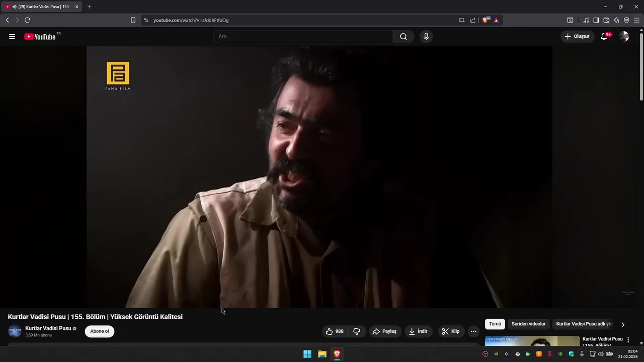This screenshot has width=644, height=362.
Task: Bookmark this page icon
Action: click(x=133, y=20)
